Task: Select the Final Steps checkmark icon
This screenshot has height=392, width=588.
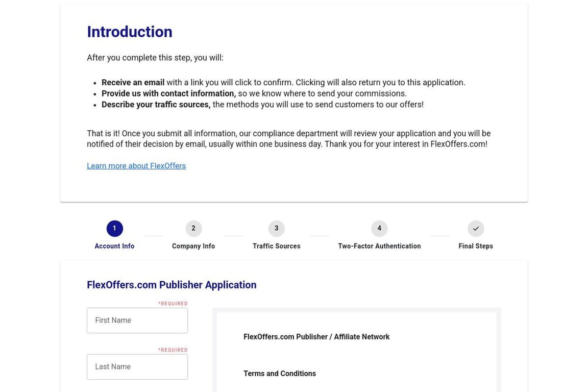Action: (475, 228)
